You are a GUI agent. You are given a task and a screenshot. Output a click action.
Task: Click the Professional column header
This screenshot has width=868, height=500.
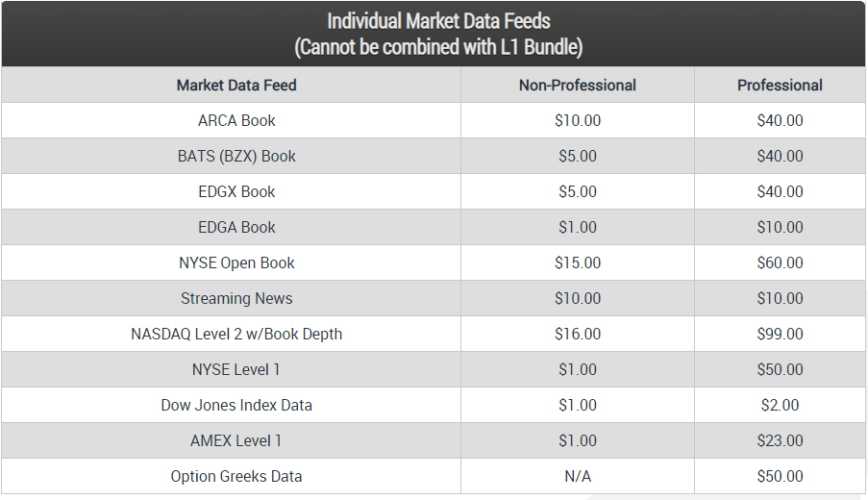[x=780, y=86]
